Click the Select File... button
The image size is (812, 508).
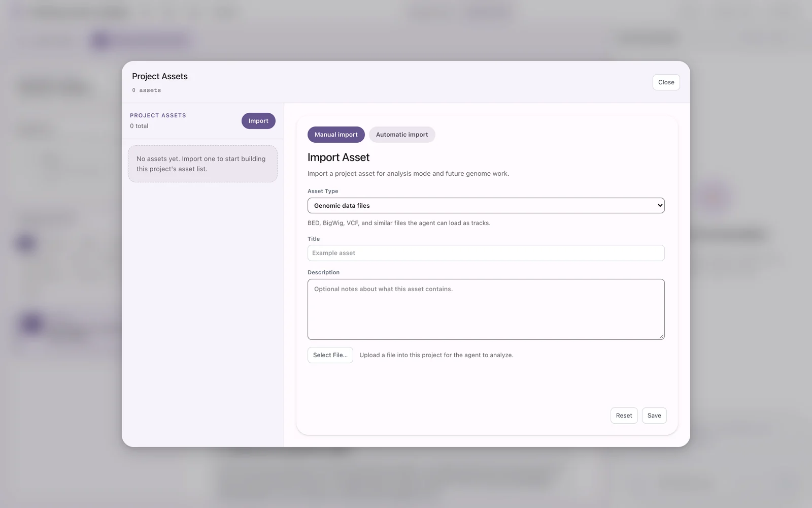click(330, 355)
